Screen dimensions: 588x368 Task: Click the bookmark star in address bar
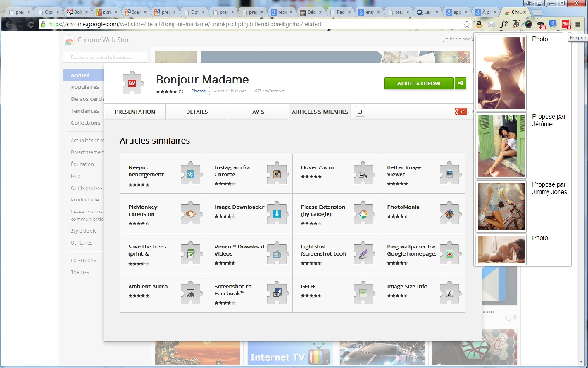[x=467, y=24]
